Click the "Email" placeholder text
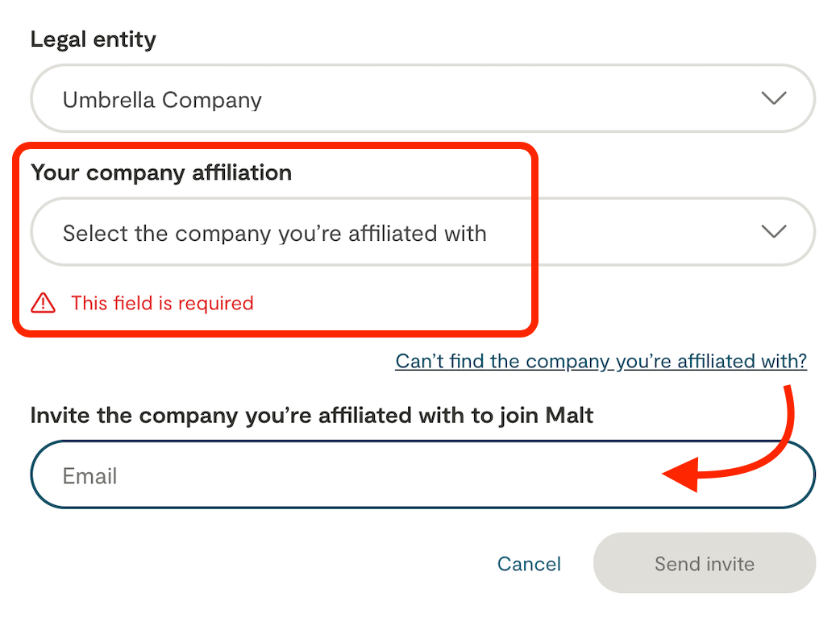840x630 pixels. (90, 476)
